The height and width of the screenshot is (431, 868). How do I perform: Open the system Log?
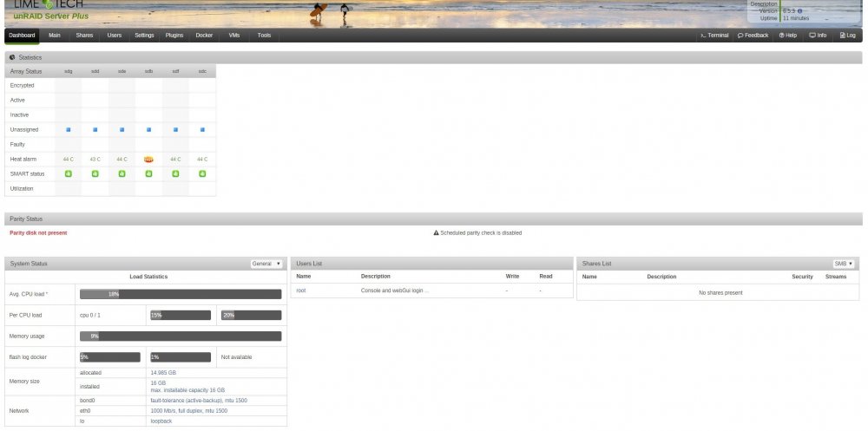[x=847, y=36]
